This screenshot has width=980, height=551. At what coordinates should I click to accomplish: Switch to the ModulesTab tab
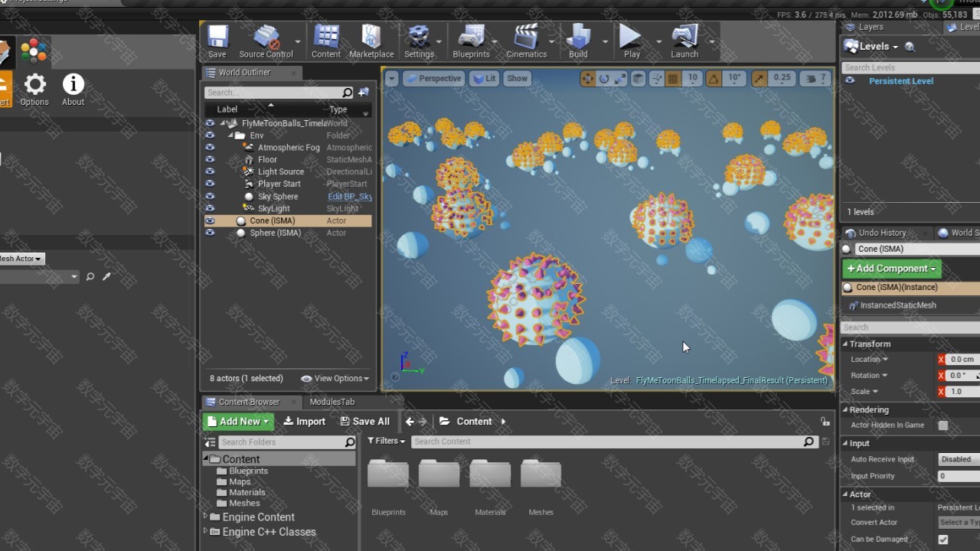point(332,402)
